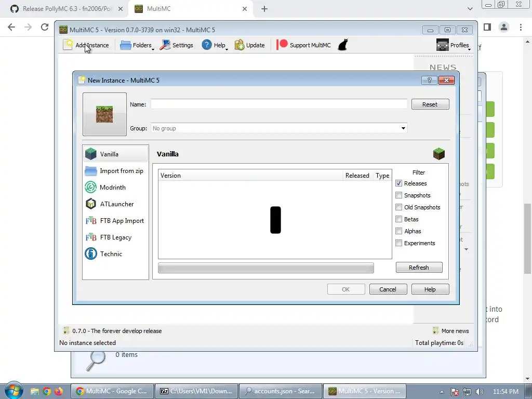This screenshot has width=532, height=399.
Task: Reload the browser page
Action: tap(45, 27)
